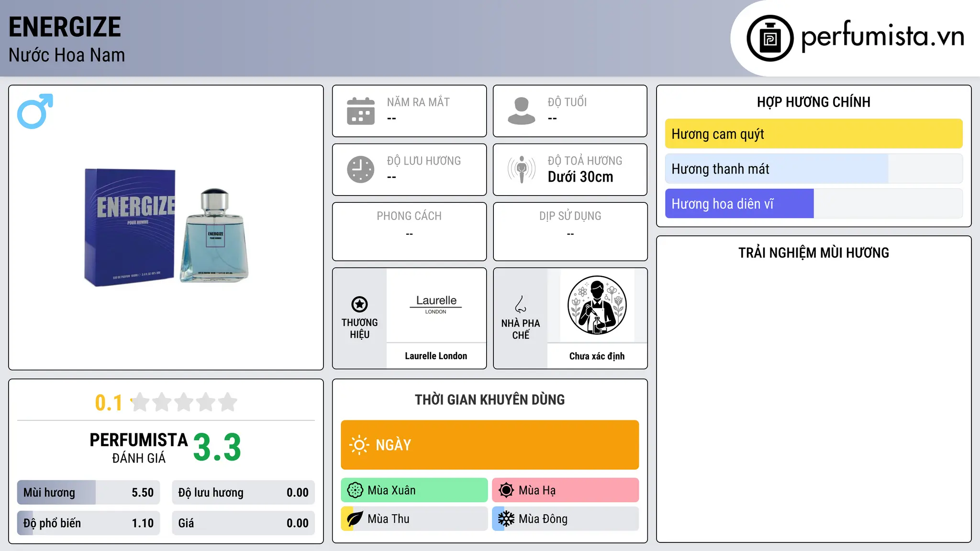The image size is (980, 551).
Task: Click the green 3.3 Perfumista score
Action: (x=217, y=448)
